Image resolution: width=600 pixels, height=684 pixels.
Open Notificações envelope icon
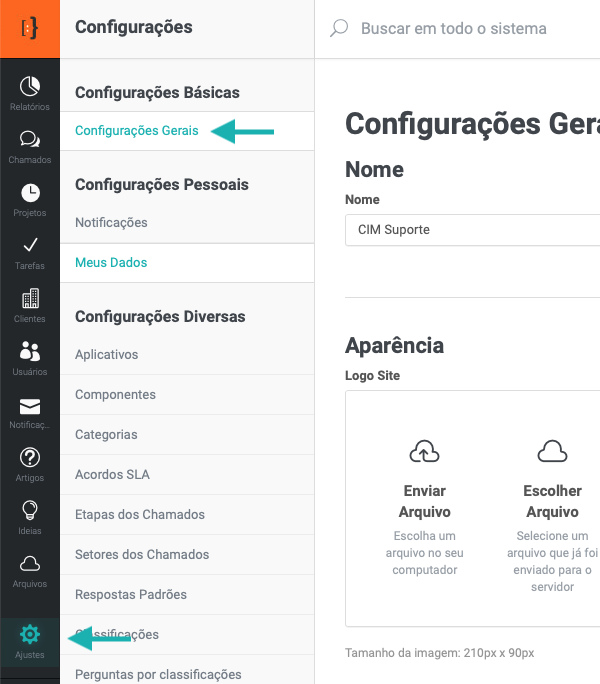click(30, 406)
